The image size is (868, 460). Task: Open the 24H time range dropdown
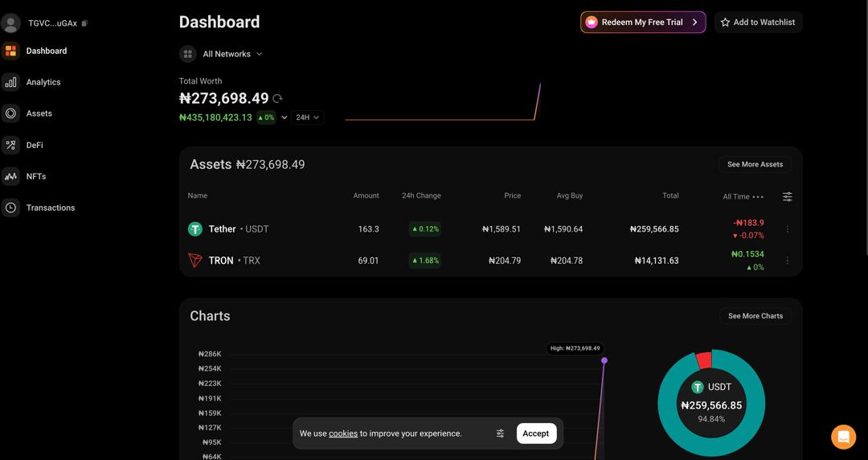[307, 117]
